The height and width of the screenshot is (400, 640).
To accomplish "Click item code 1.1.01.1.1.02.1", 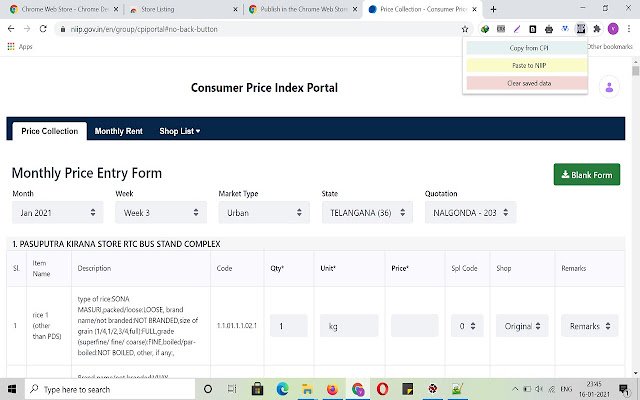I will [237, 325].
